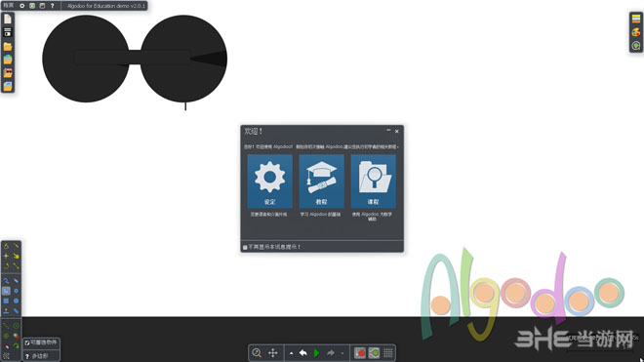This screenshot has width=644, height=362.
Task: Select the green Spring tool
Action: tap(6, 326)
